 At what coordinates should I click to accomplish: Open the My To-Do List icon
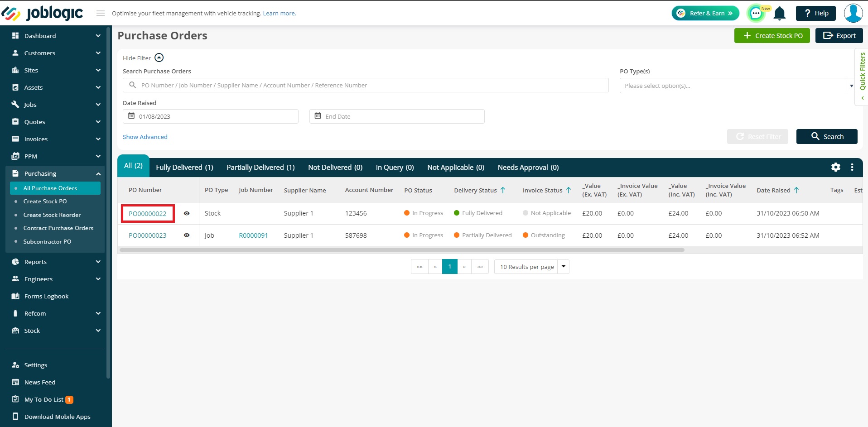[x=15, y=399]
